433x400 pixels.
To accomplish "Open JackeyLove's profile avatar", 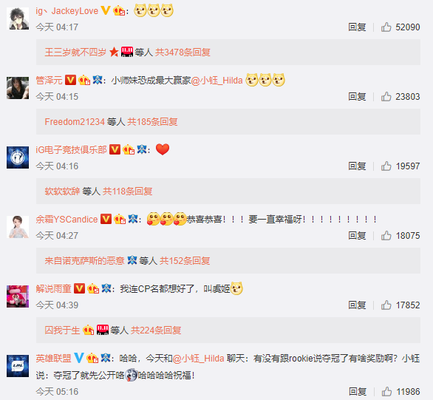I will [x=18, y=19].
